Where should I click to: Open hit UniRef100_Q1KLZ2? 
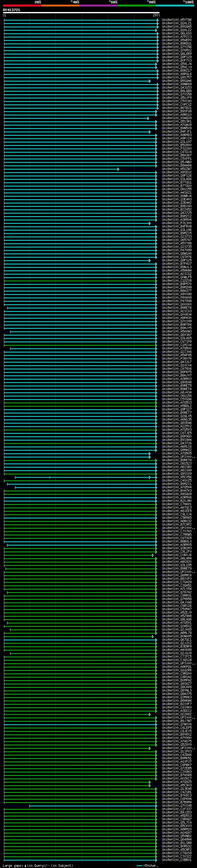point(177,30)
